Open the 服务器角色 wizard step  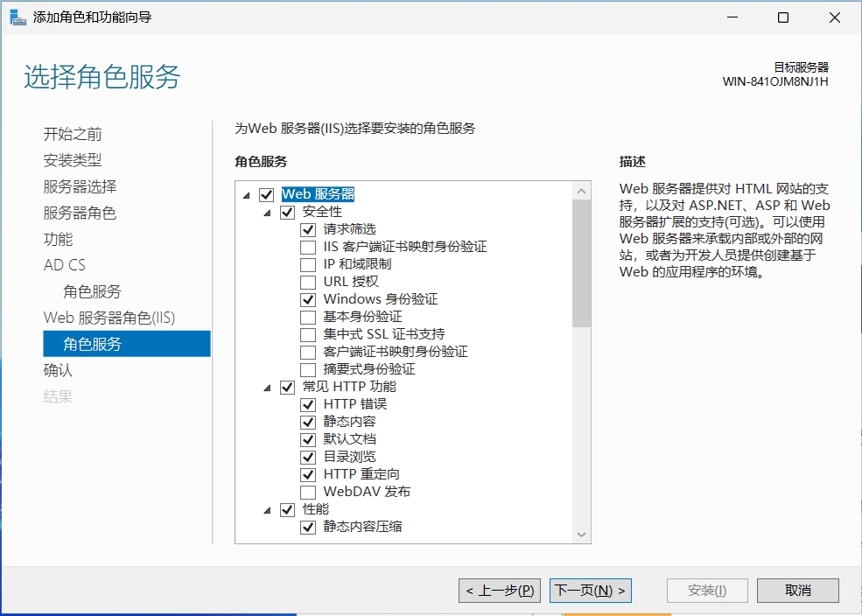tap(80, 213)
